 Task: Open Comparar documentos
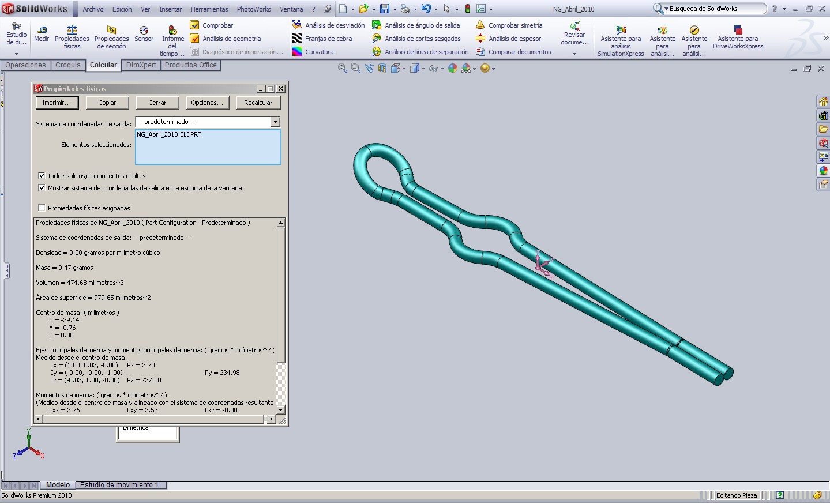click(x=513, y=52)
